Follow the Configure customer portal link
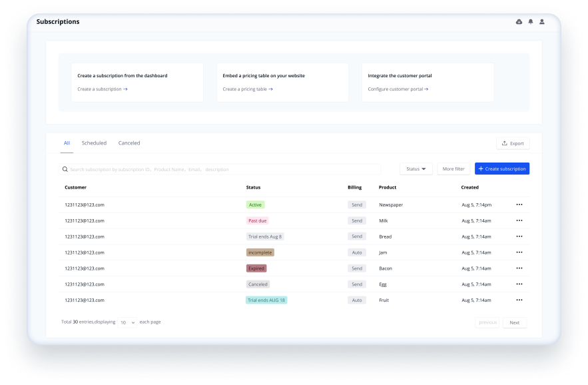The height and width of the screenshot is (385, 588). pyautogui.click(x=398, y=89)
